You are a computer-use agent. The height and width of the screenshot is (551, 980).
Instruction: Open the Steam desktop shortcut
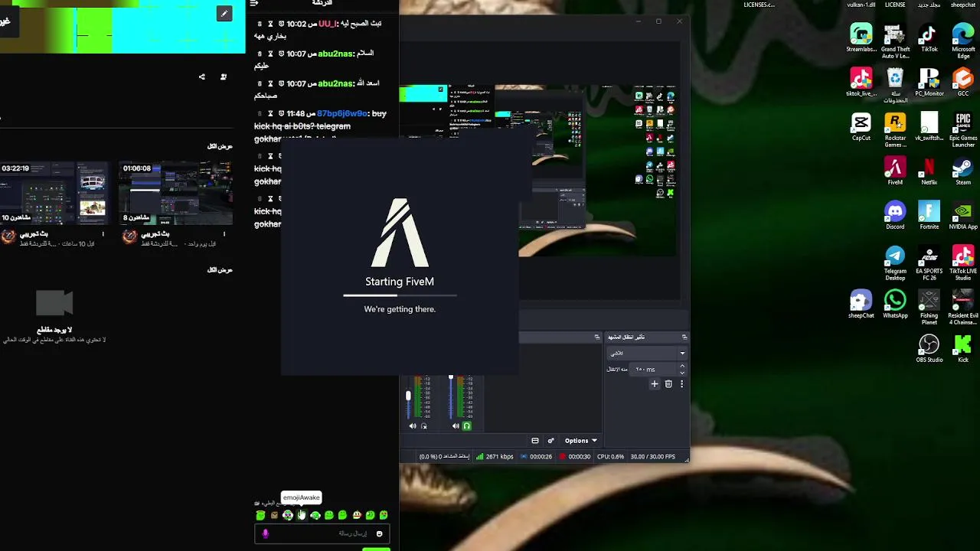coord(963,171)
